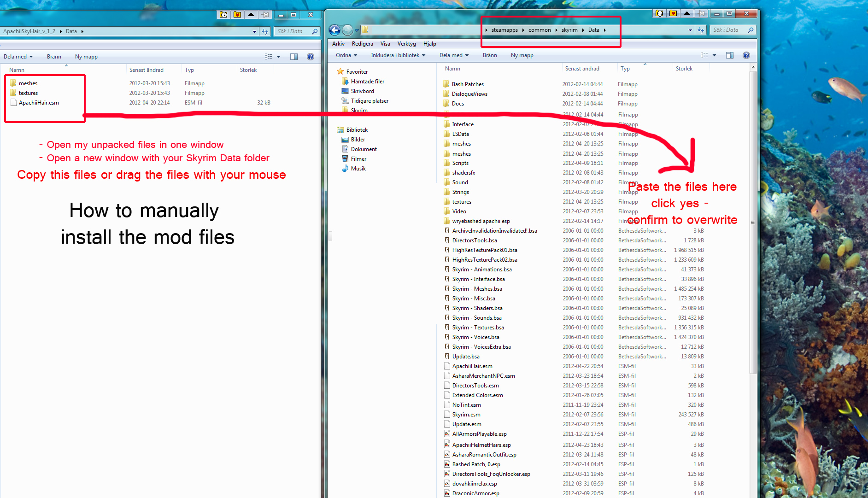Select the Skyrim.esm file

coord(466,415)
